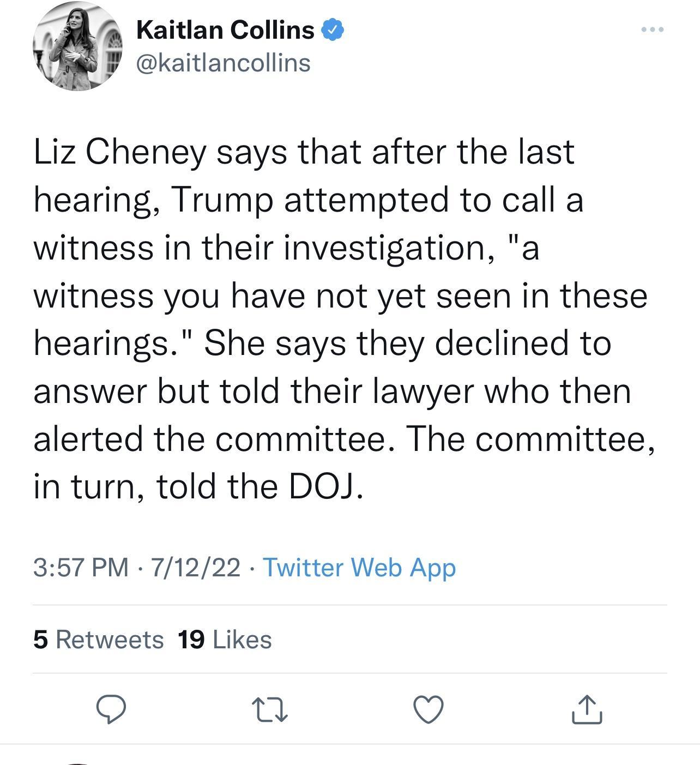Open the share menu for the tweet

point(588,710)
